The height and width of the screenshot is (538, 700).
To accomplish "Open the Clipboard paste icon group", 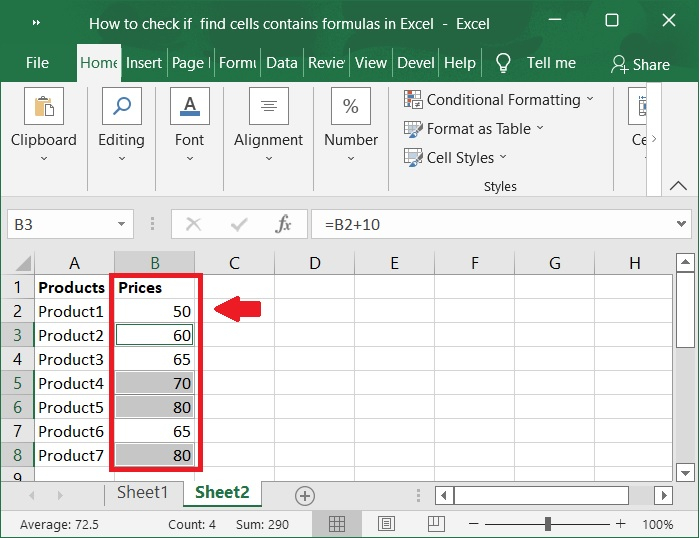I will (x=44, y=106).
